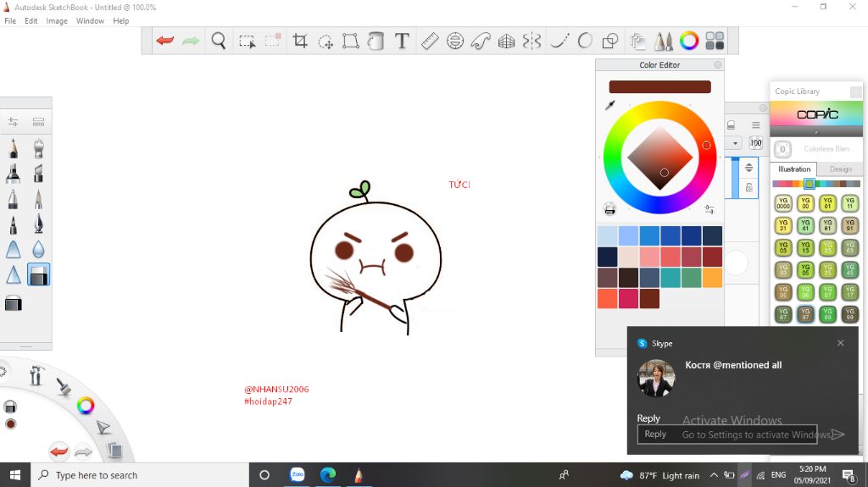Select Copic color YG41
The width and height of the screenshot is (868, 487).
[805, 225]
